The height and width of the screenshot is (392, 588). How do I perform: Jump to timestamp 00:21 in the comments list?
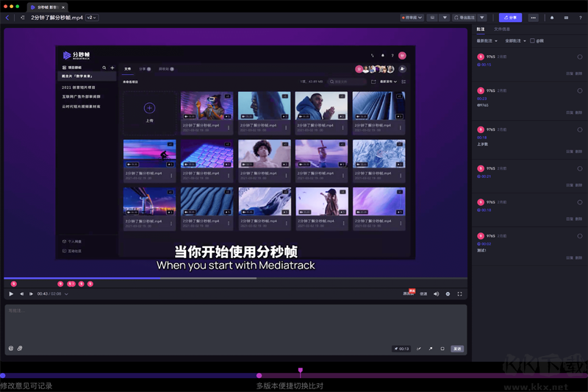484,177
